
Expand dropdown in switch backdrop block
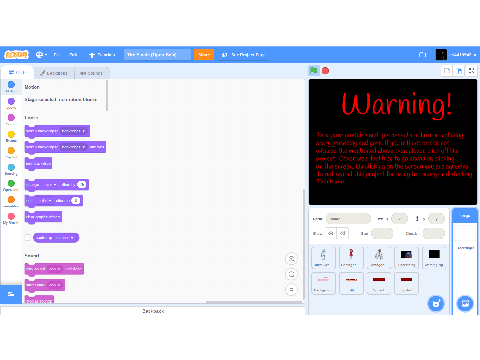[74, 131]
